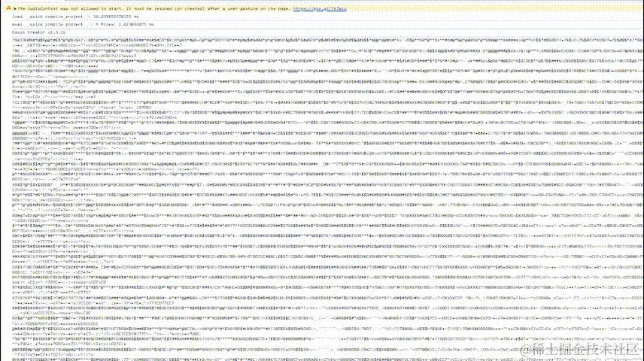Expand the AudioContext warning with its triangle
This screenshot has height=361, width=644.
(x=15, y=8)
